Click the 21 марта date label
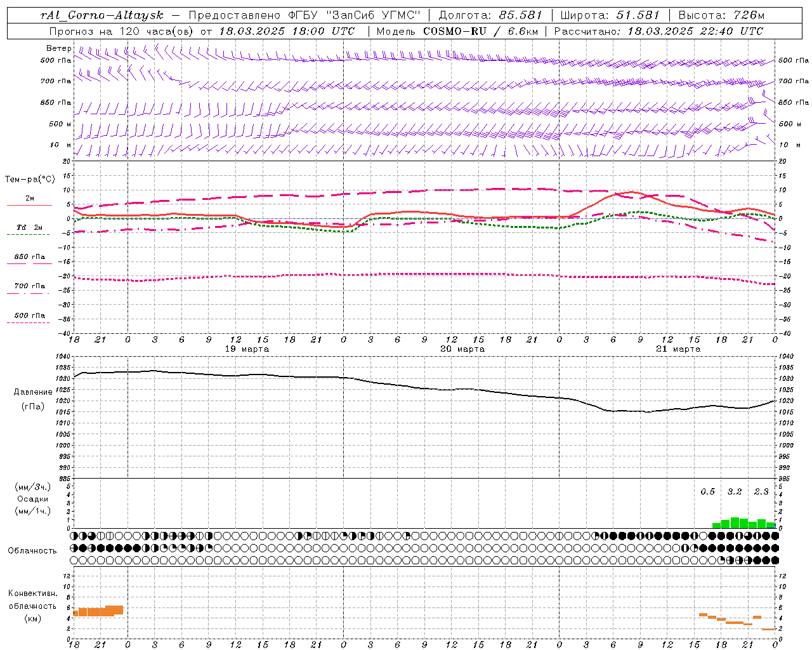Screen dimensions: 812x650 (x=678, y=349)
